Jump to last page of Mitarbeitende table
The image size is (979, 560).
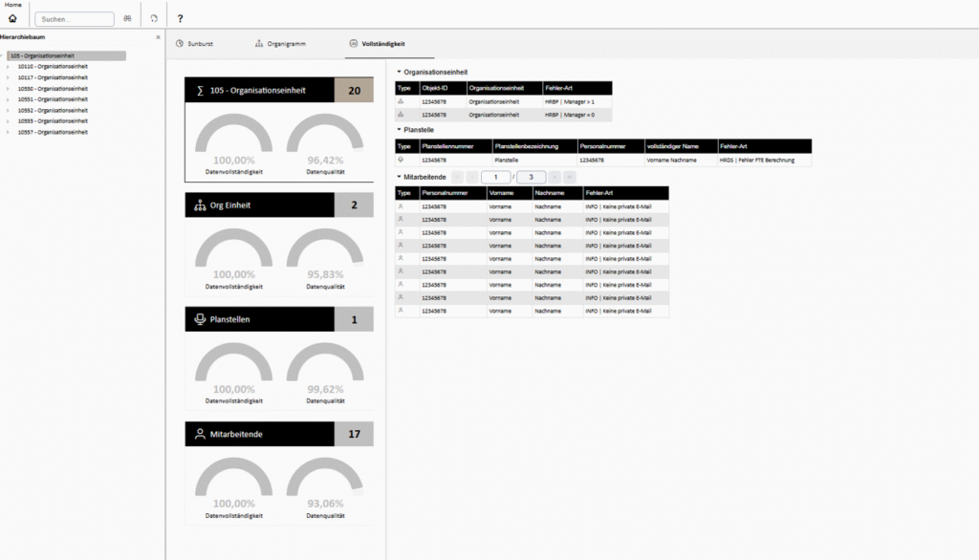click(x=570, y=177)
